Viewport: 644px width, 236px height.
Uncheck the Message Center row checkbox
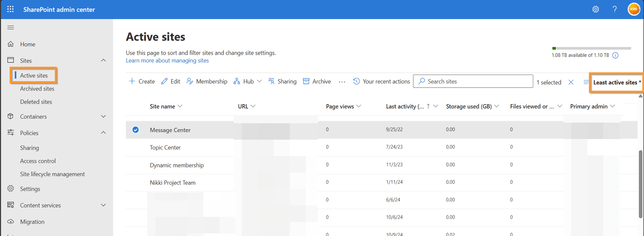tap(135, 130)
